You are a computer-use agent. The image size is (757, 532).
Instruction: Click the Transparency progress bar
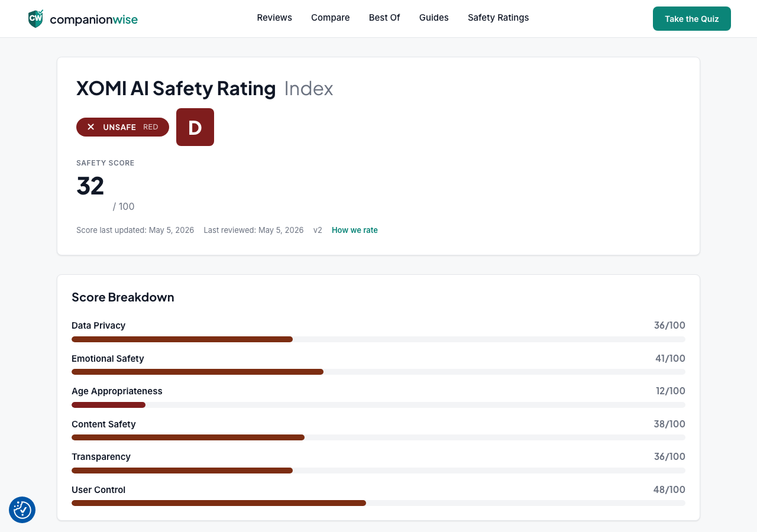coord(378,471)
